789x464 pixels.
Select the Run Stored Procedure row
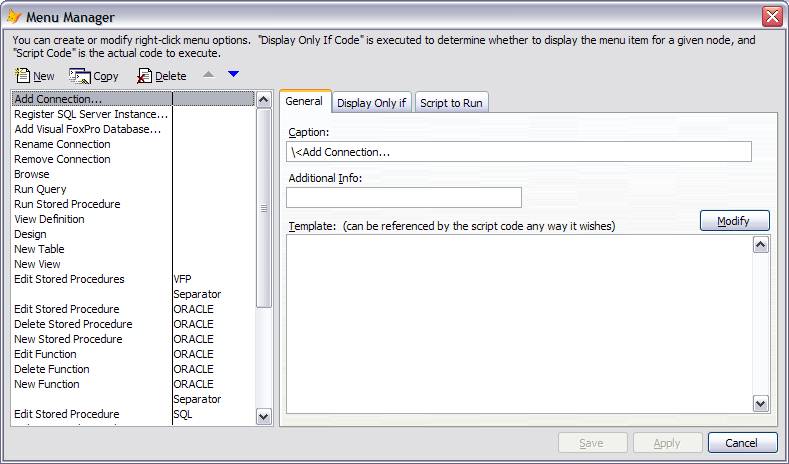tap(133, 204)
